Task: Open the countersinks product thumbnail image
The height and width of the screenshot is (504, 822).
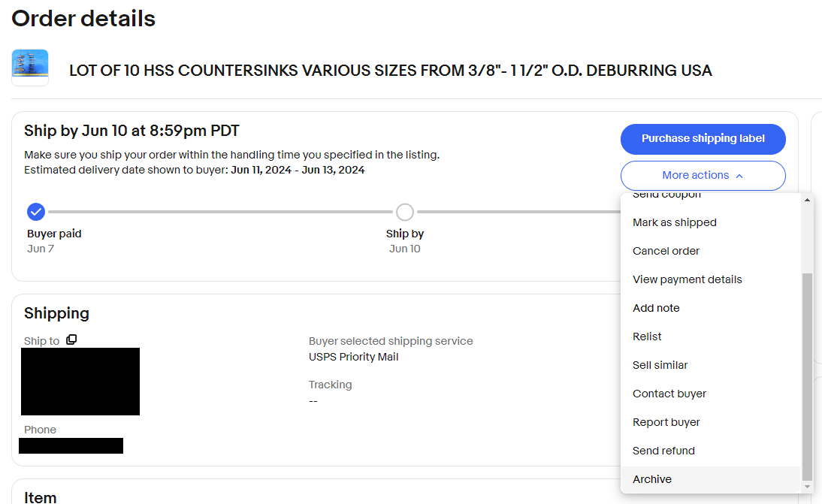Action: (x=30, y=68)
